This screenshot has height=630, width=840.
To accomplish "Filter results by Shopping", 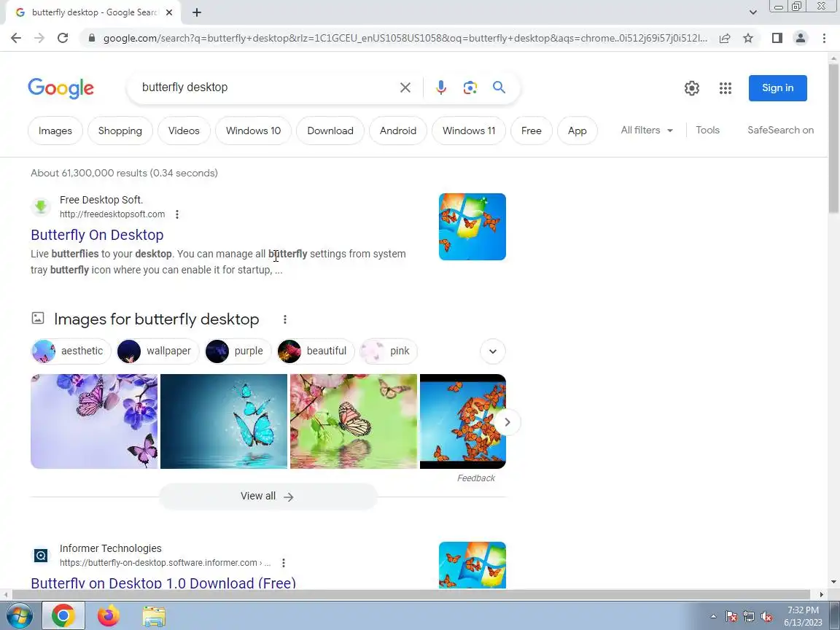I will click(x=120, y=131).
